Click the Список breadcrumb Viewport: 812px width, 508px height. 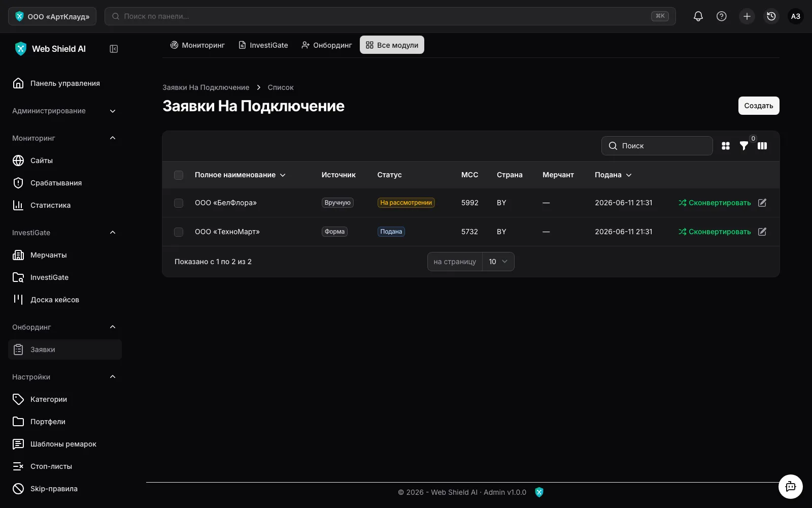[281, 87]
